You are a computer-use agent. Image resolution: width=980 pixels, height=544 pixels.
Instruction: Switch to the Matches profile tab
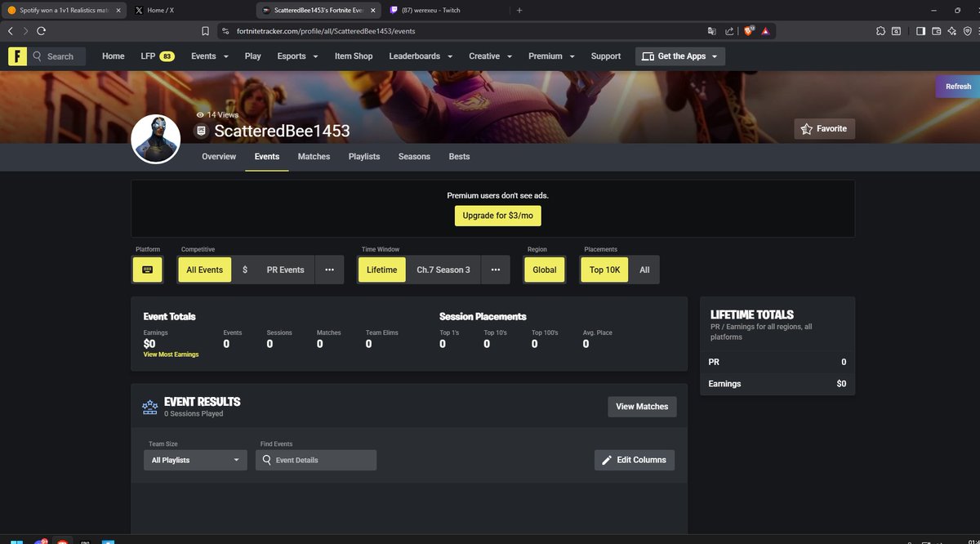(x=314, y=156)
